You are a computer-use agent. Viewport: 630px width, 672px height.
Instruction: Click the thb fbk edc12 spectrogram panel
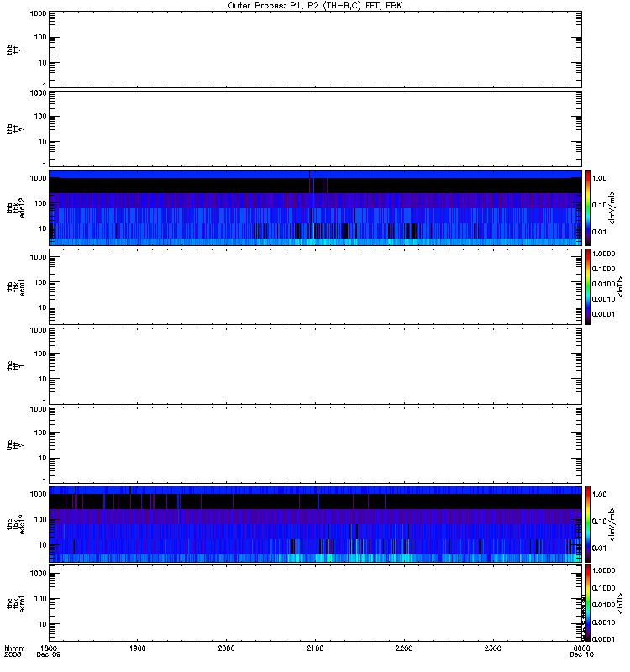click(x=315, y=207)
